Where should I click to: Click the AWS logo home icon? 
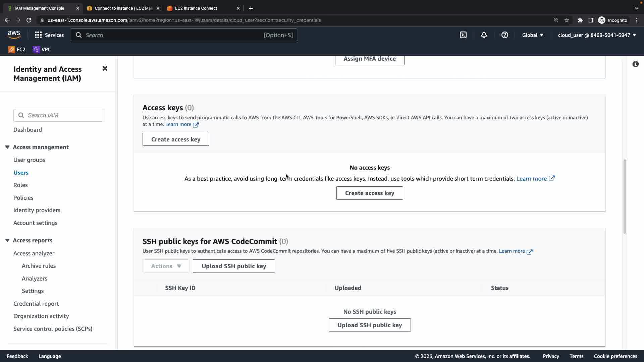pos(14,35)
